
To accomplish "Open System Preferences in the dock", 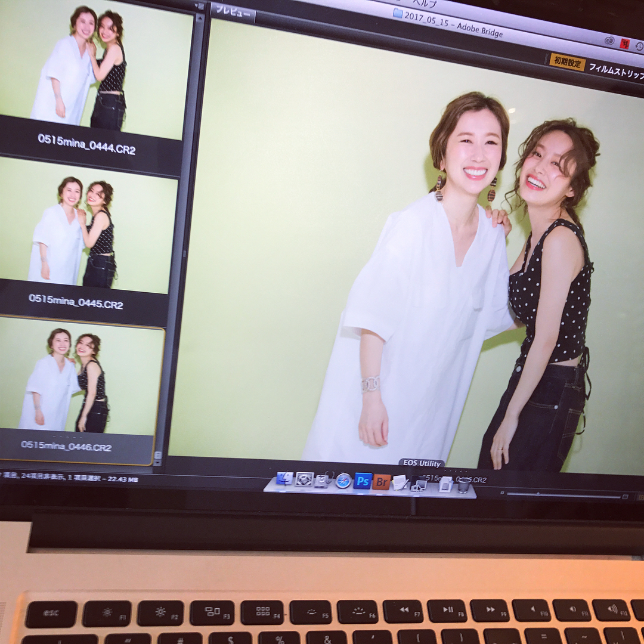I will click(304, 479).
